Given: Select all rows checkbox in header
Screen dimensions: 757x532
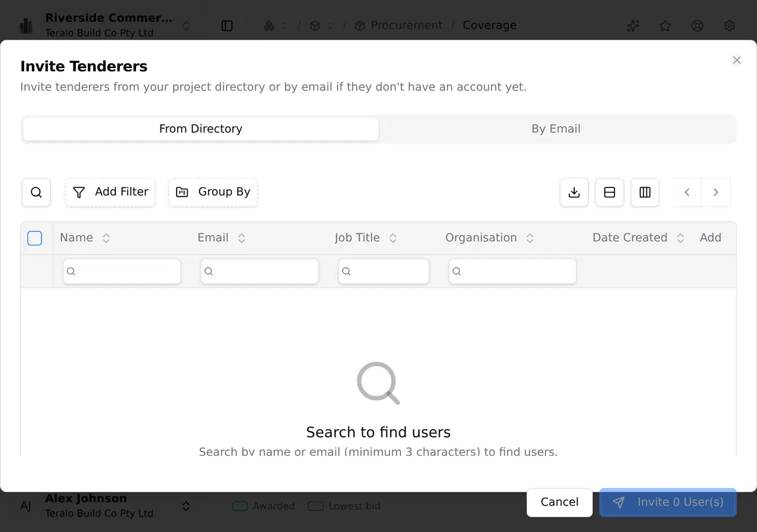Looking at the screenshot, I should click(x=35, y=238).
